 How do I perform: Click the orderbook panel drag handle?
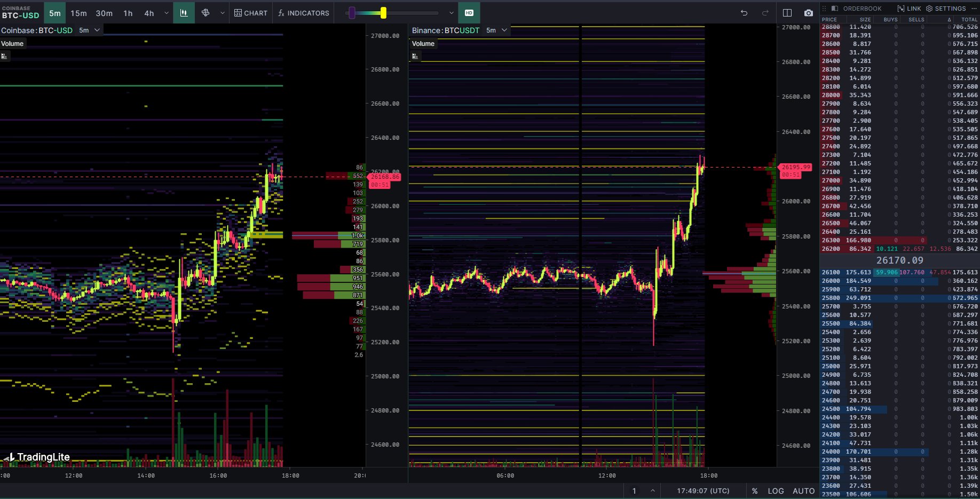(824, 9)
